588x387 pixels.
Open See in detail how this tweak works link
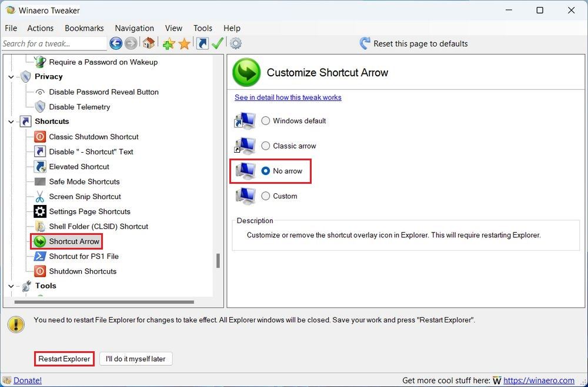[288, 97]
